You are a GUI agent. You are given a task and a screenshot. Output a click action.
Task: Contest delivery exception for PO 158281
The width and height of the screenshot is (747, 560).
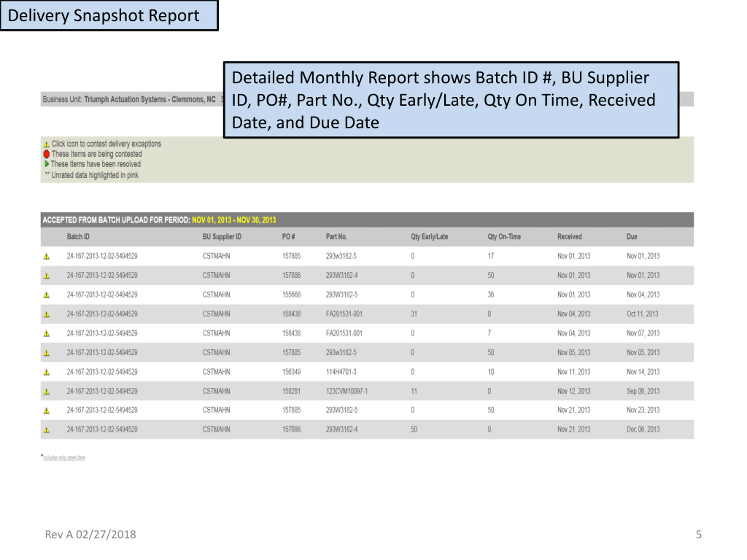(47, 391)
